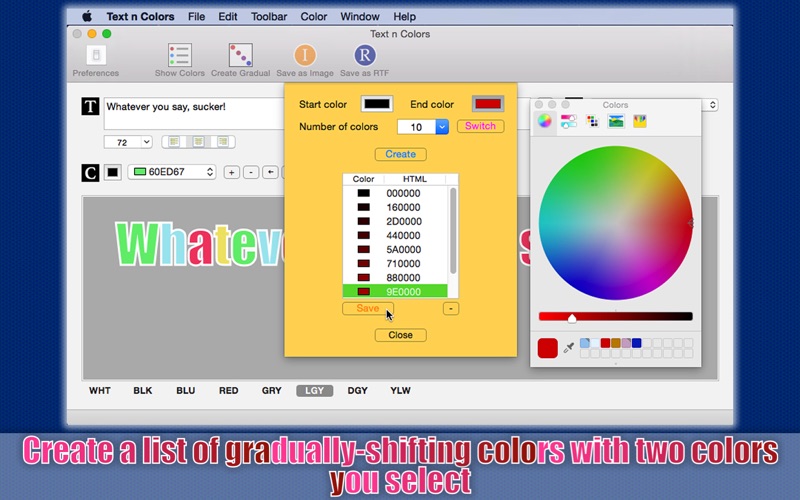Select the center text alignment icon

tap(198, 141)
